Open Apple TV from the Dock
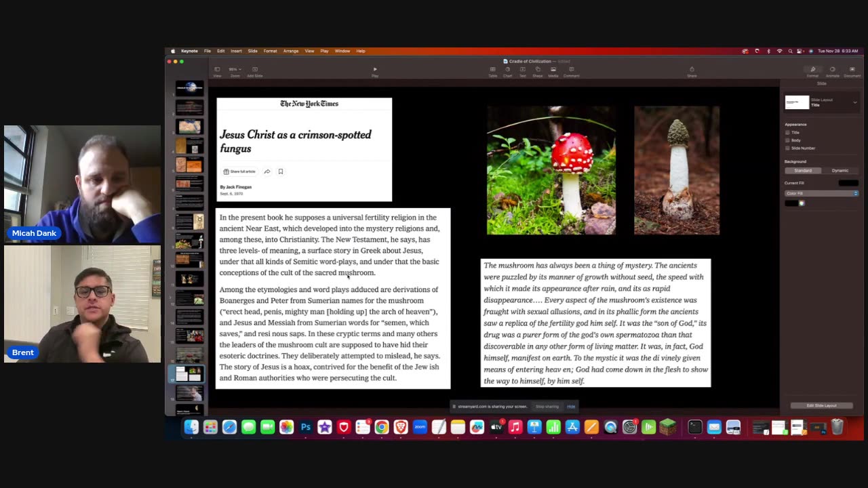The image size is (868, 488). click(496, 427)
